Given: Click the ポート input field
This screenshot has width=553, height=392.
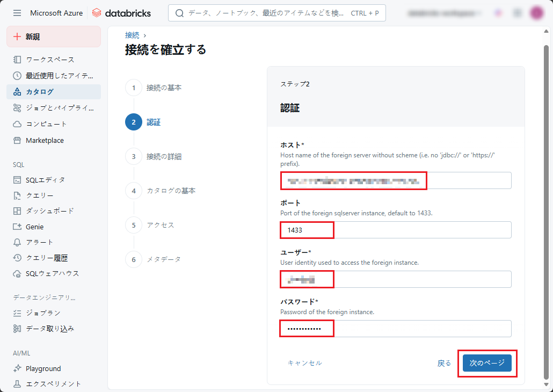Looking at the screenshot, I should 396,230.
